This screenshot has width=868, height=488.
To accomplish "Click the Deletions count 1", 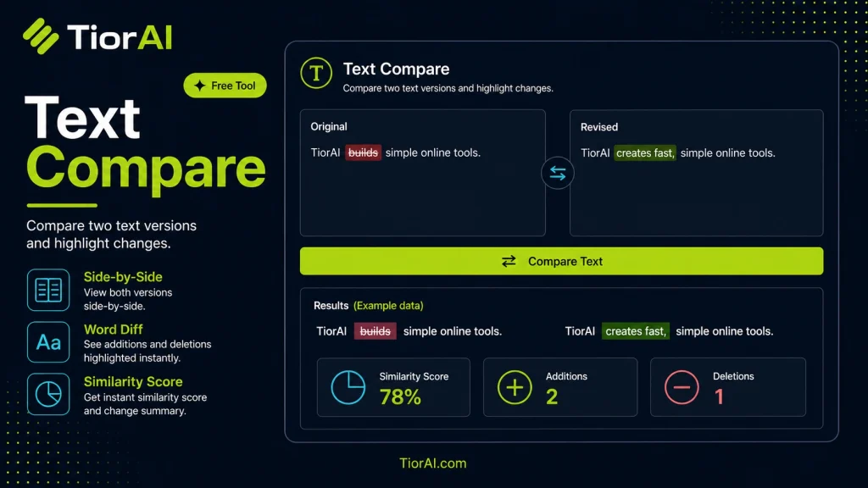I will point(719,396).
